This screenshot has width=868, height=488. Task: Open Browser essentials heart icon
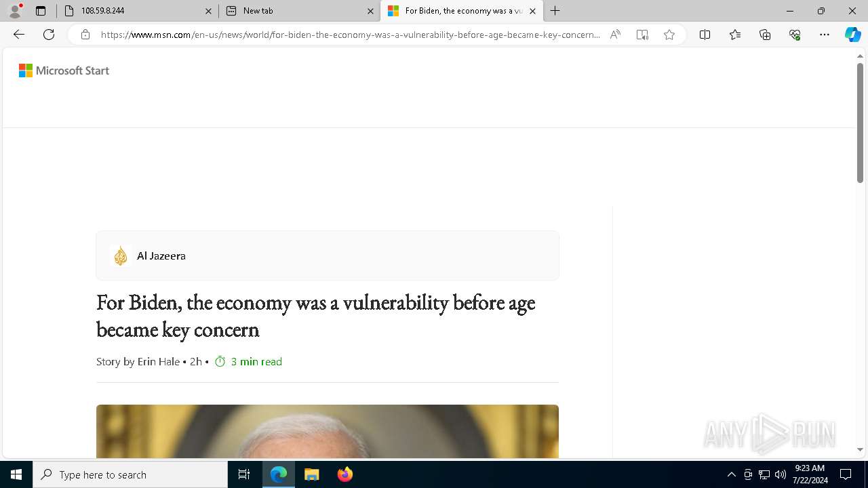tap(795, 35)
